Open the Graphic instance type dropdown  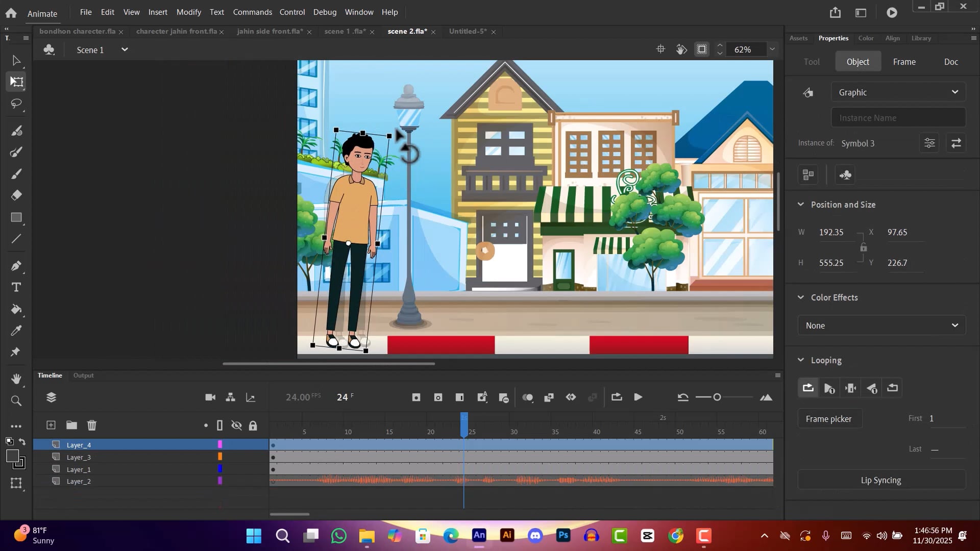point(898,92)
